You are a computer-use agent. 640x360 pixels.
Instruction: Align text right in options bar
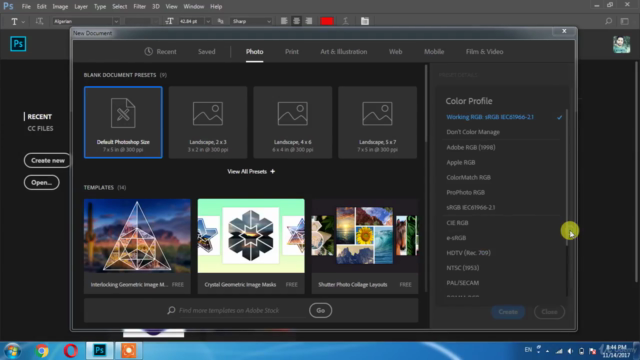(x=309, y=21)
